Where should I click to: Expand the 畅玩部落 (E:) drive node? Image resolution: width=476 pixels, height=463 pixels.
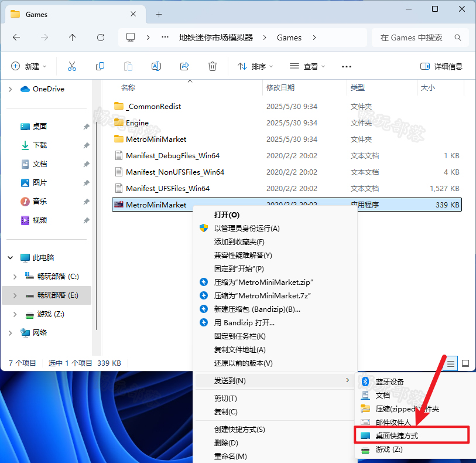[x=15, y=295]
